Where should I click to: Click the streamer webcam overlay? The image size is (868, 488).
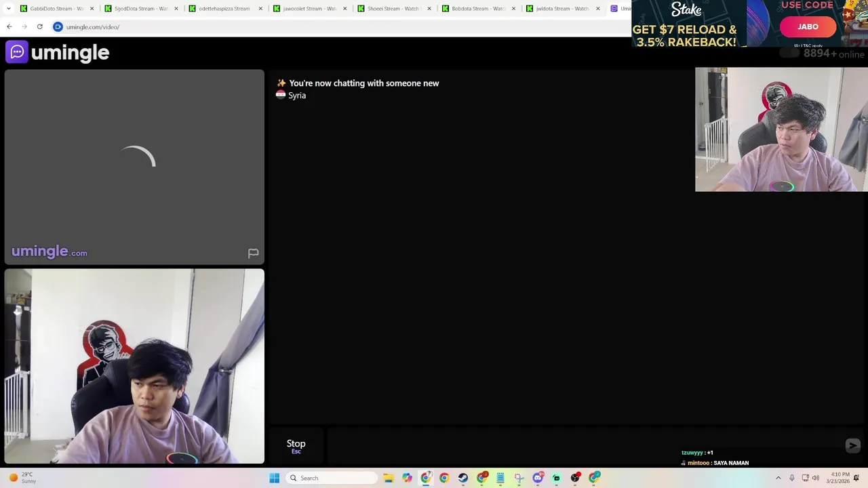click(x=781, y=129)
